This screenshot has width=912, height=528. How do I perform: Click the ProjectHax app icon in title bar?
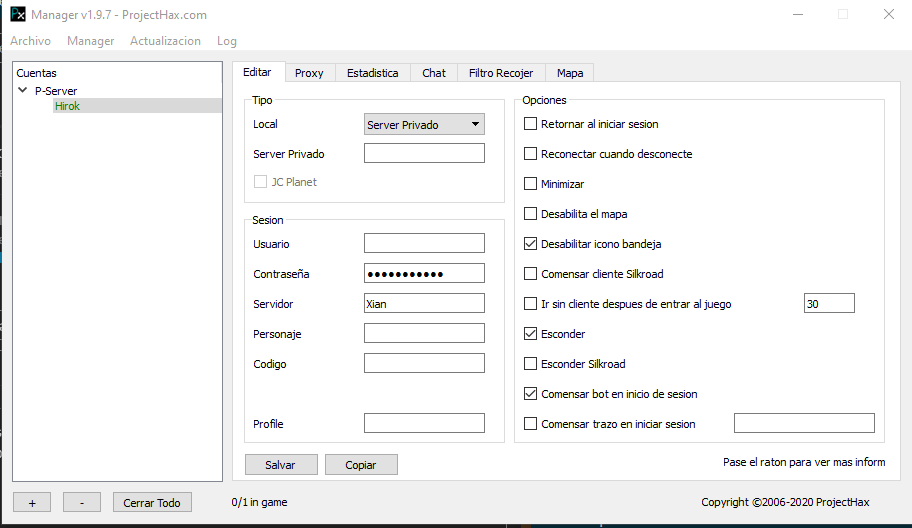18,14
